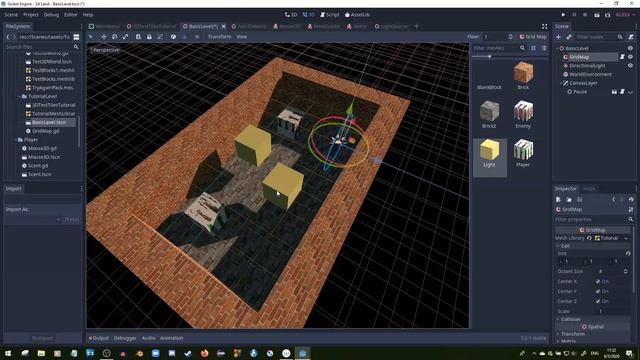Select the Move Mode tool
Viewport: 640px width, 360px height.
[x=104, y=37]
